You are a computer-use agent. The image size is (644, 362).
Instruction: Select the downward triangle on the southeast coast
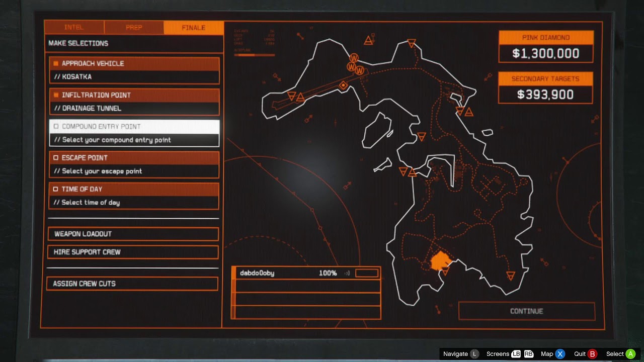[511, 276]
